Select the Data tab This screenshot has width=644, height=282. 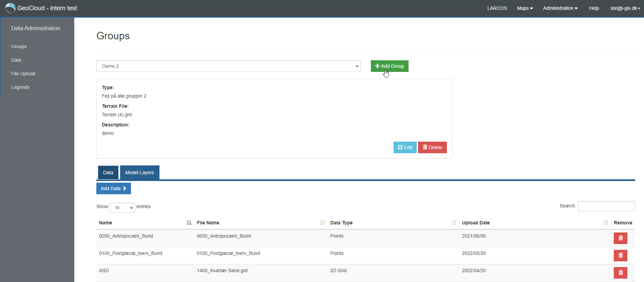tap(108, 173)
